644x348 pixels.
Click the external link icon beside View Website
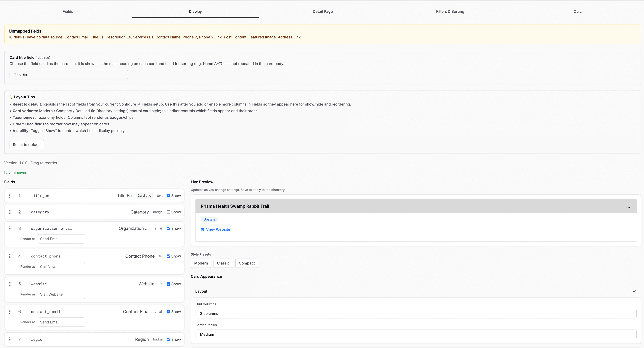202,229
